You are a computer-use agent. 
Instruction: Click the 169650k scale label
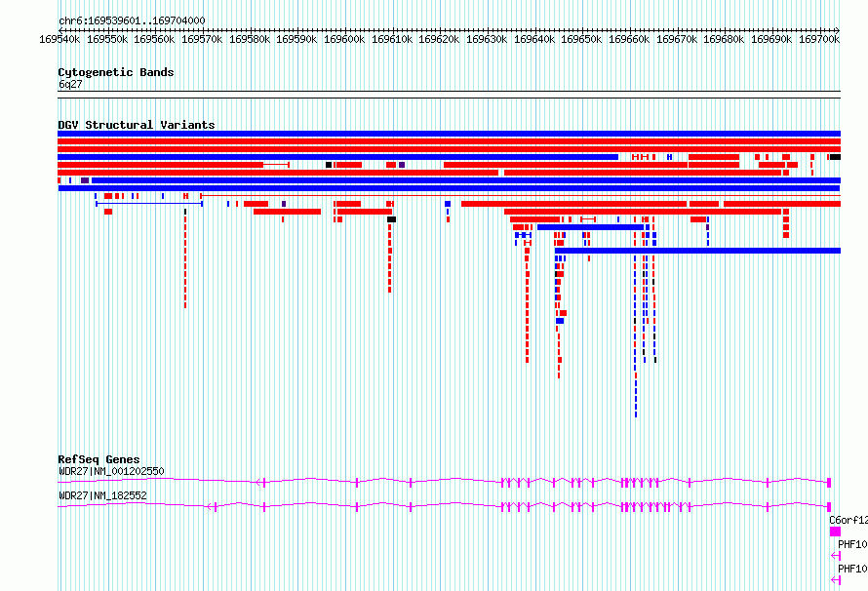pyautogui.click(x=580, y=39)
